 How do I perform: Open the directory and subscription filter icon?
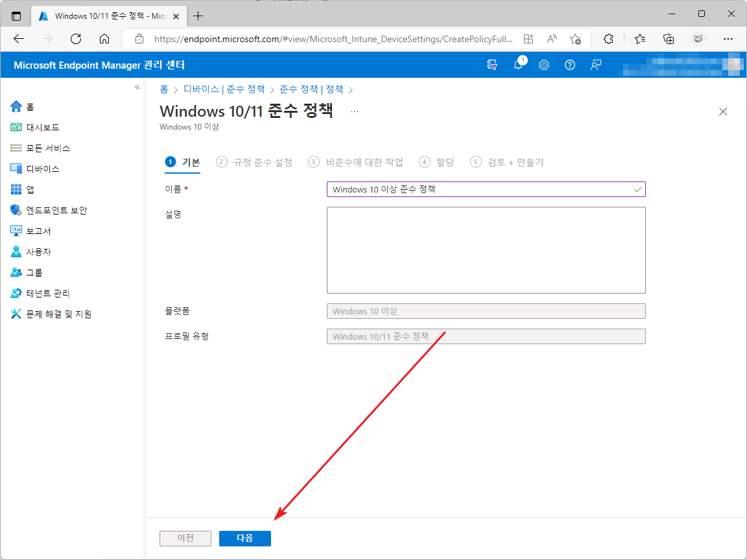coord(492,65)
